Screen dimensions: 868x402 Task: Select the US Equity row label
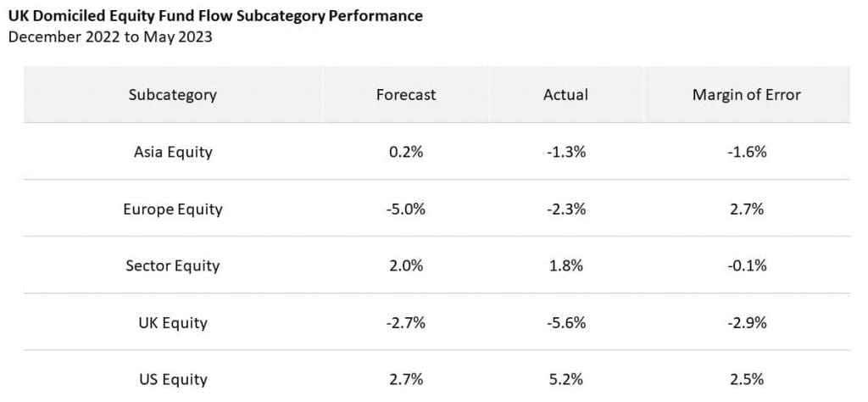173,379
